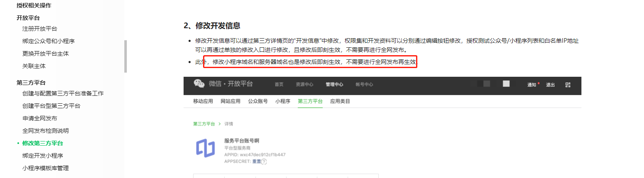Open 申请全网发布 in the sidebar
This screenshot has width=644, height=178.
(40, 118)
